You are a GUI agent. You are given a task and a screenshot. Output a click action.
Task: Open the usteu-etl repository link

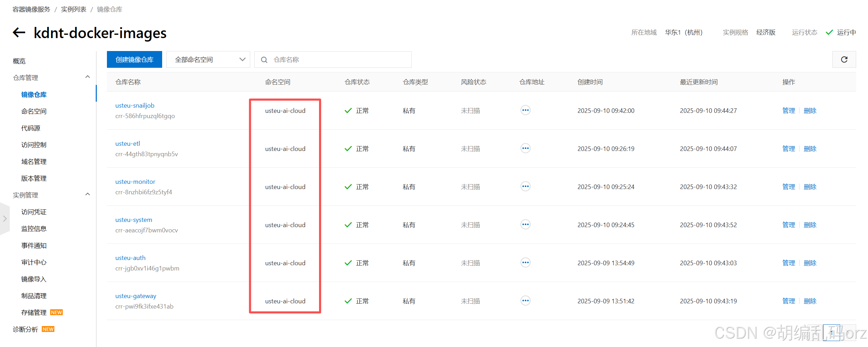[x=128, y=144]
